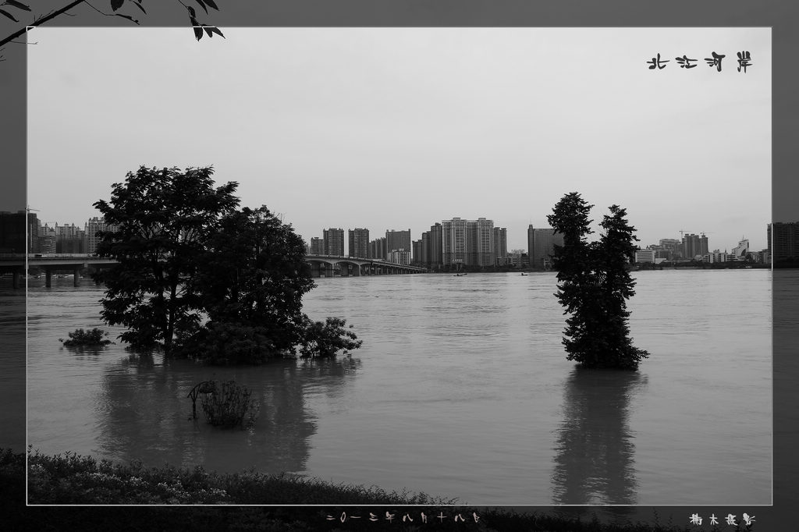799x532 pixels.
Task: Click the arched bridge over the river
Action: coord(363,267)
